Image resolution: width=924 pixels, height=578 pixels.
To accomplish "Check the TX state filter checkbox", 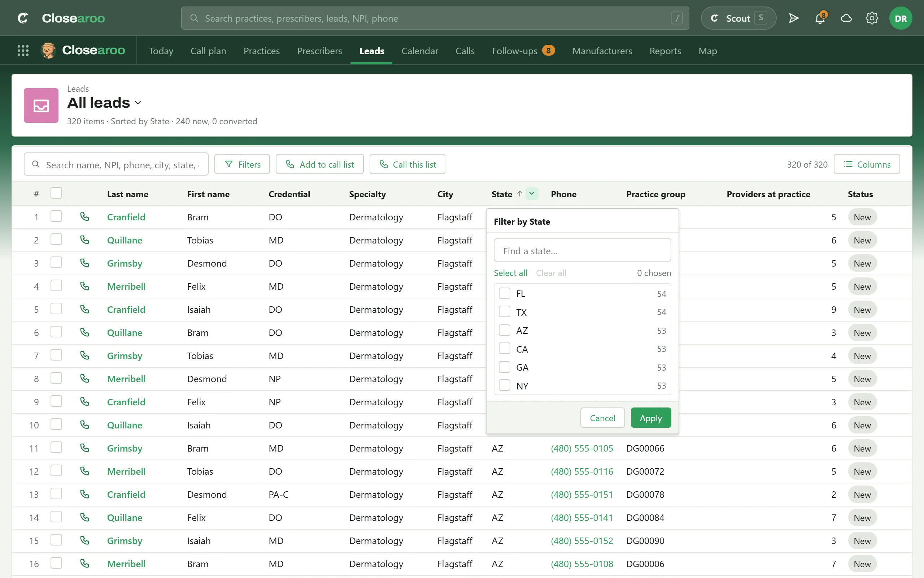I will click(x=504, y=311).
